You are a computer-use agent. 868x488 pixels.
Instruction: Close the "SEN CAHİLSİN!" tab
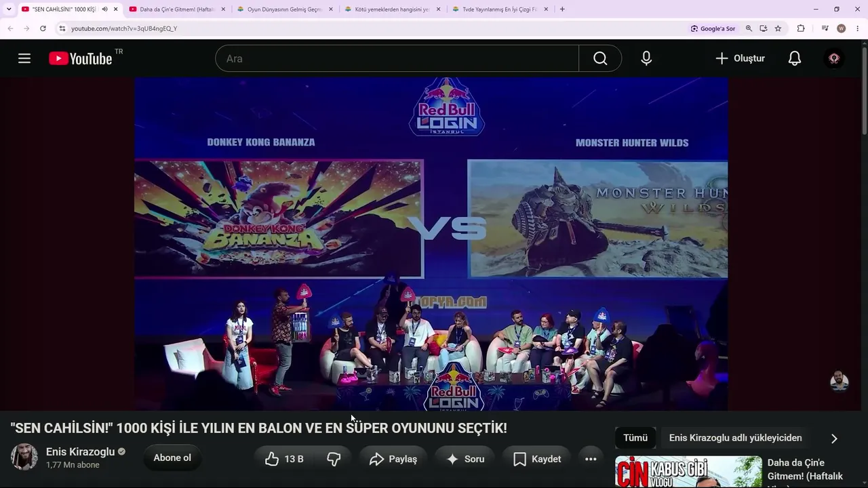(116, 9)
